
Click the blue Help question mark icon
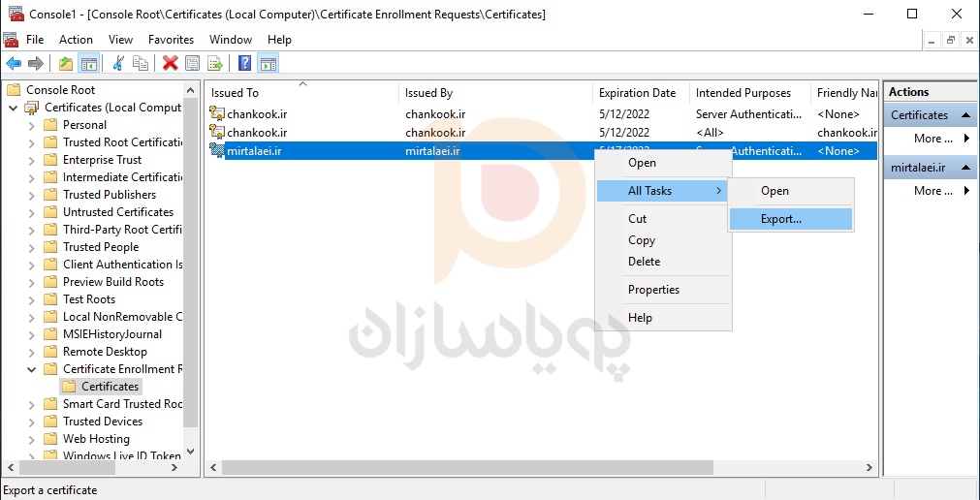point(245,64)
